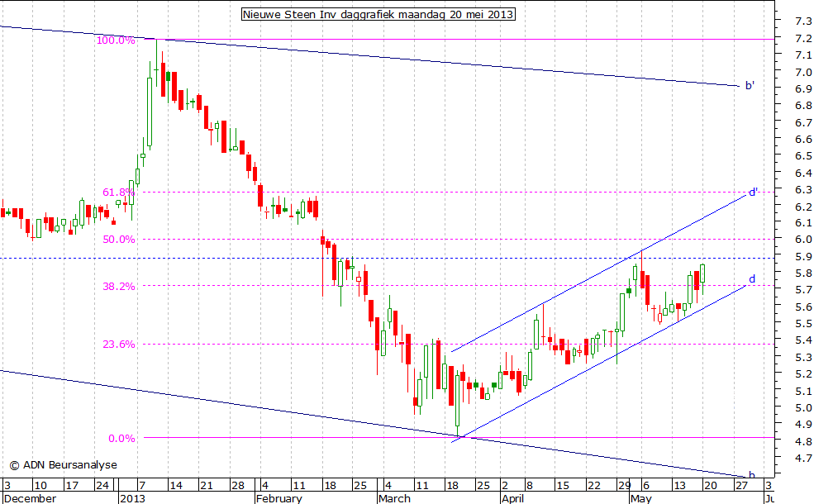
Task: Click the b' trendline label
Action: [x=750, y=86]
